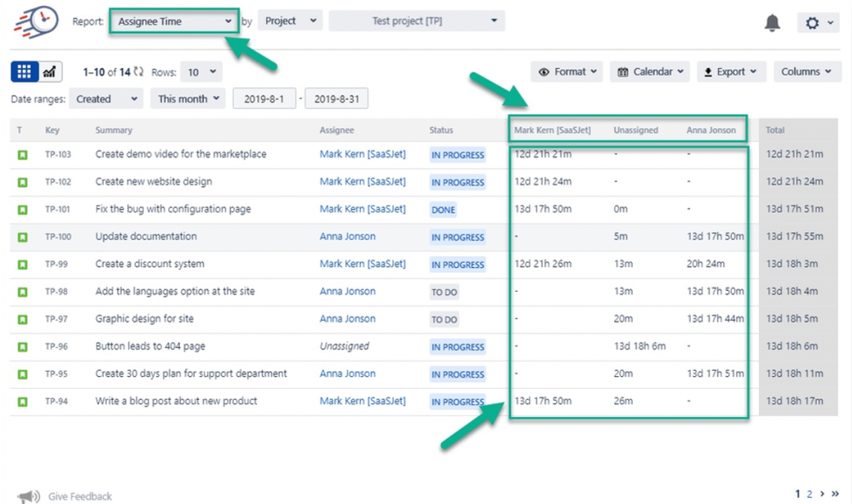Click the 13d 18h 6m Unassigned cell

[640, 346]
